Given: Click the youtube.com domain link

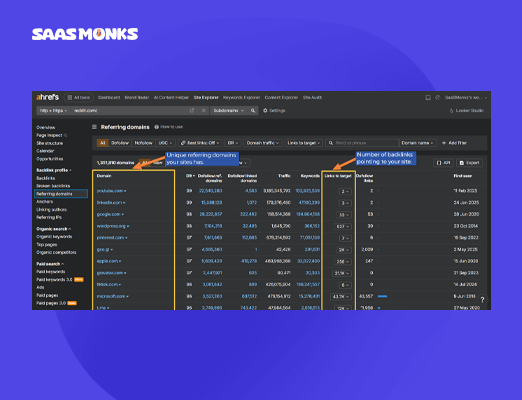Looking at the screenshot, I should click(x=111, y=191).
